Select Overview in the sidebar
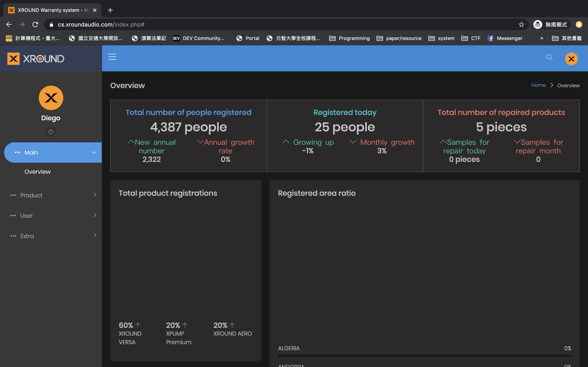The width and height of the screenshot is (588, 367). 37,172
